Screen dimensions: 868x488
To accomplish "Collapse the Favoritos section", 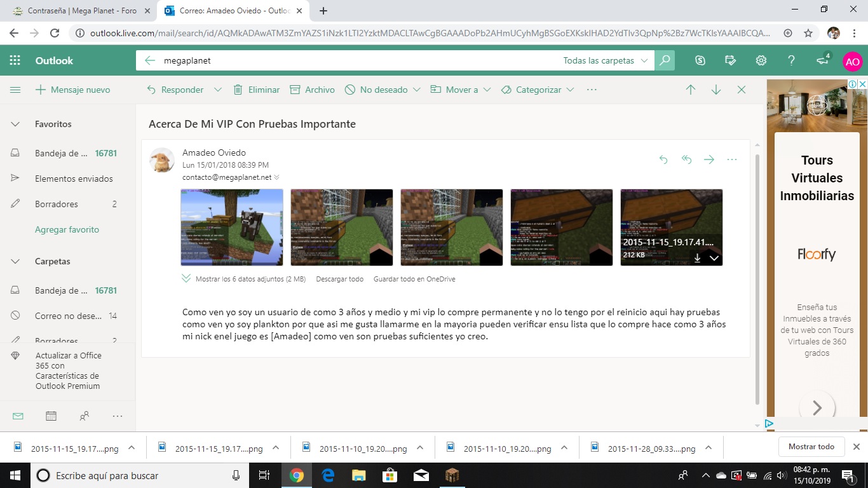I will coord(15,125).
